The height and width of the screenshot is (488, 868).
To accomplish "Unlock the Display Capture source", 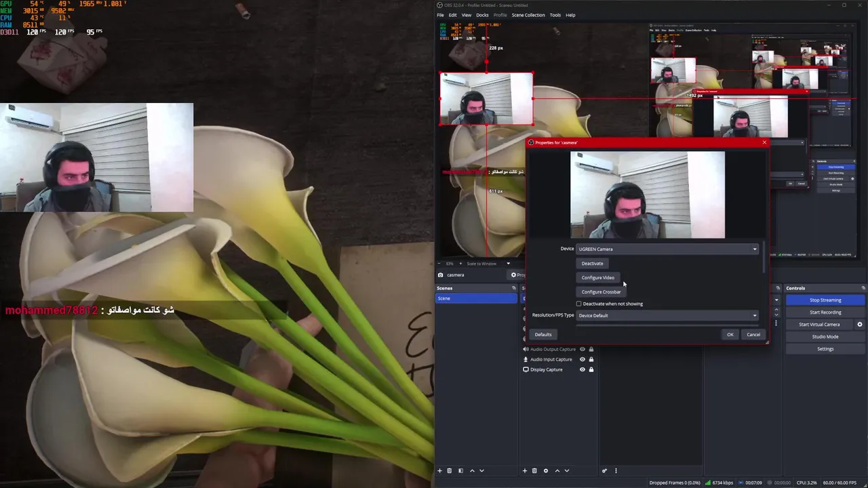I will click(591, 369).
